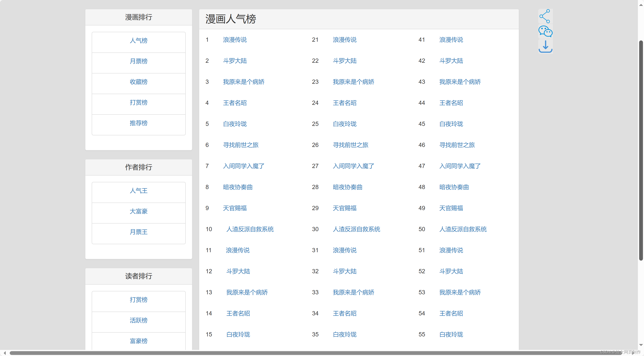The width and height of the screenshot is (644, 356).
Task: Switch to the 打赏榜 ranking
Action: coord(138,102)
